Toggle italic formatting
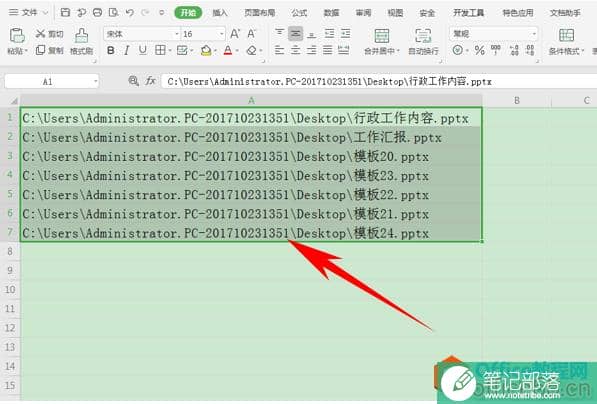597x404 pixels. pos(126,50)
